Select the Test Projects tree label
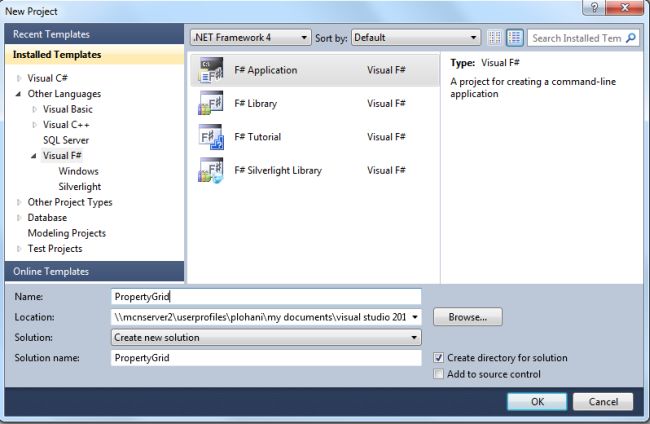The image size is (650, 424). click(x=55, y=248)
